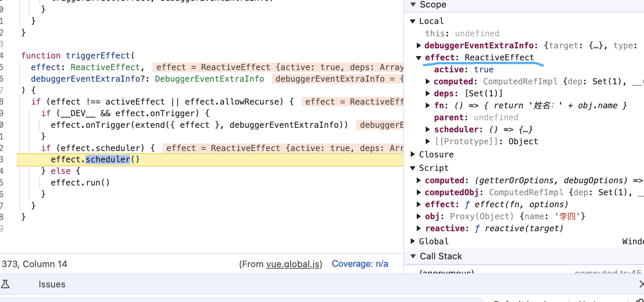Collapse the Local scope group
The image size is (644, 302).
point(413,21)
